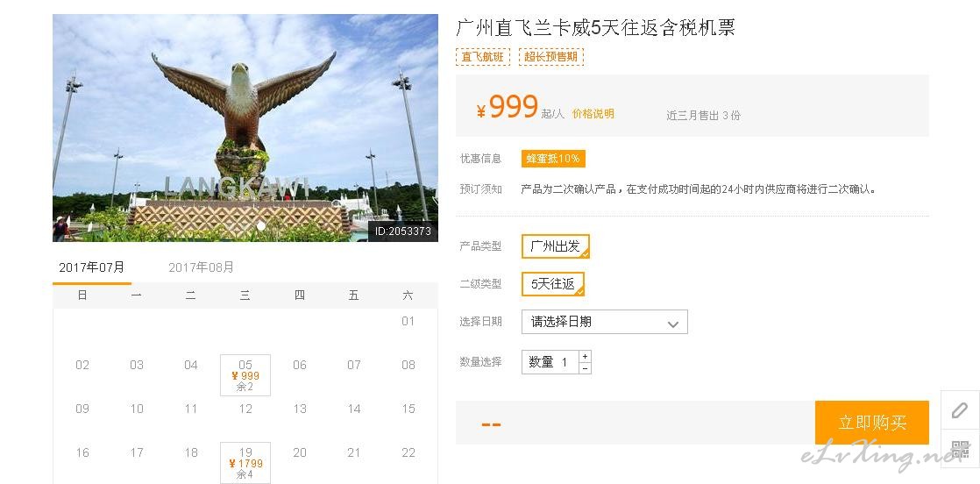The height and width of the screenshot is (484, 980).
Task: Select the 广州出发 product type option
Action: pos(555,246)
